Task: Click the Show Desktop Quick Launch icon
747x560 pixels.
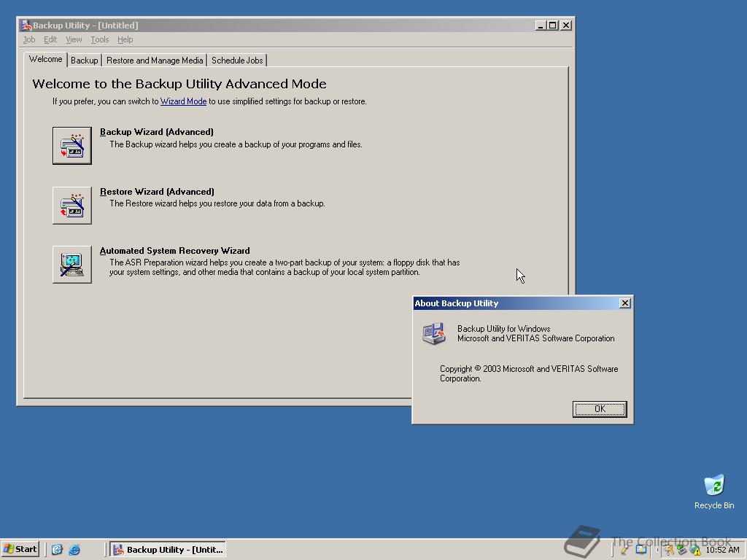Action: coord(57,550)
